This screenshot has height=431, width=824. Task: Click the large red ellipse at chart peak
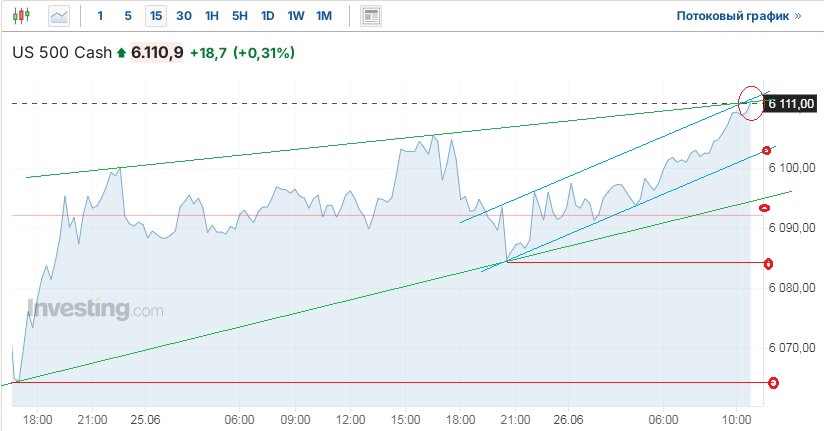(750, 100)
